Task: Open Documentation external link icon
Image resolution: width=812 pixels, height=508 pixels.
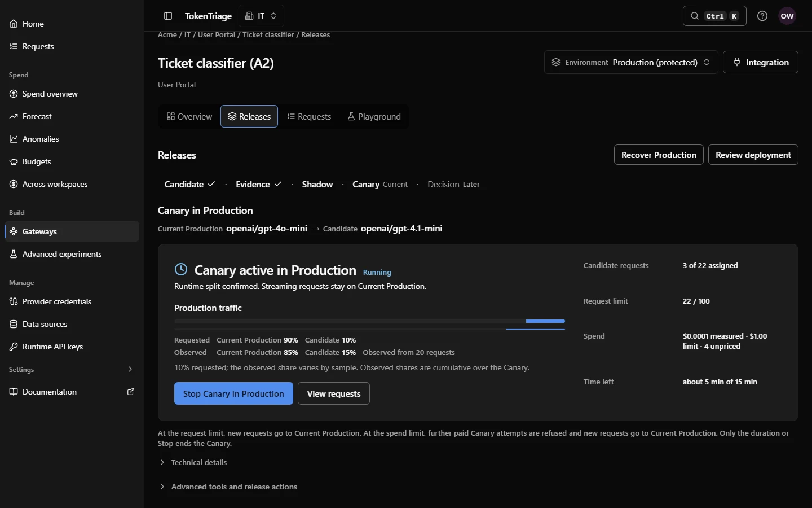Action: pyautogui.click(x=131, y=392)
